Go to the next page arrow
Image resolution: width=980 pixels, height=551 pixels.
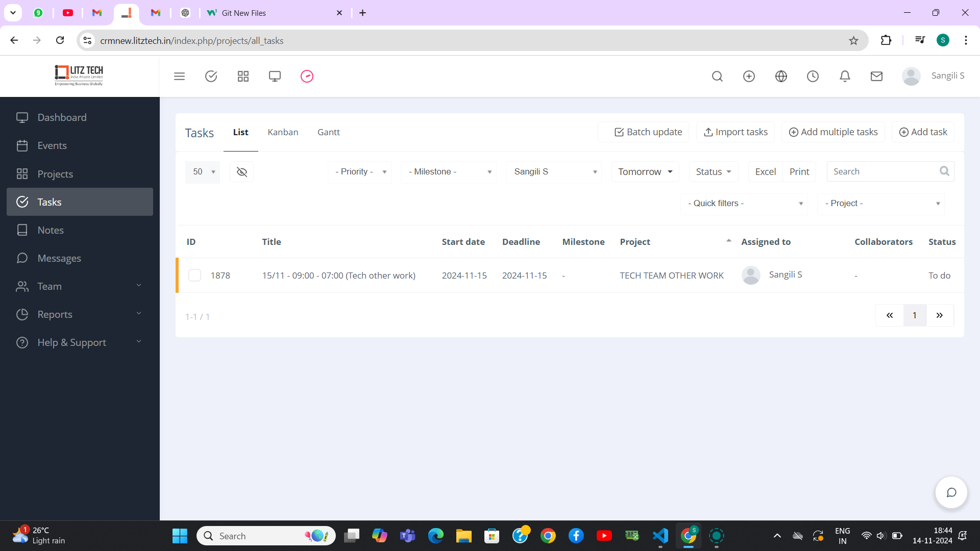pos(940,315)
